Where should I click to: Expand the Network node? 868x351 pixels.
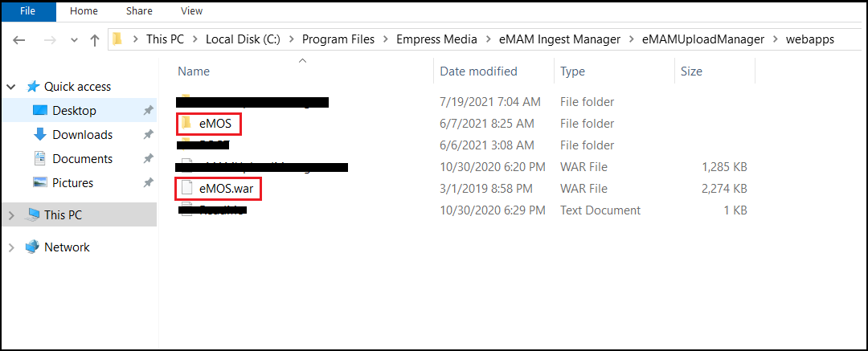pyautogui.click(x=11, y=247)
